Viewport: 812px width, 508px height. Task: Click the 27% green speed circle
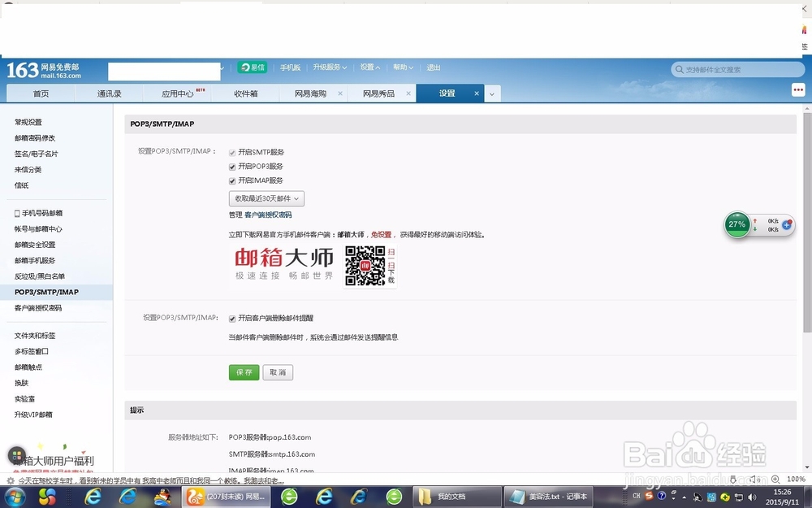736,224
